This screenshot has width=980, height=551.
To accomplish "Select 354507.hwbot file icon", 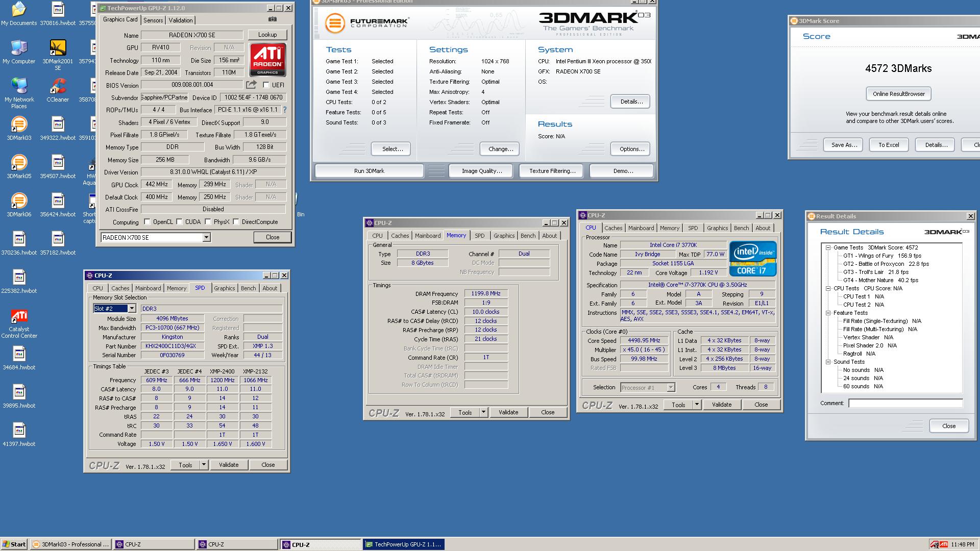I will (58, 167).
